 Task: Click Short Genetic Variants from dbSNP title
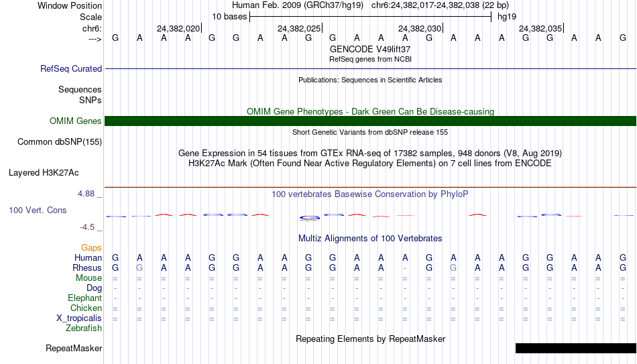370,133
